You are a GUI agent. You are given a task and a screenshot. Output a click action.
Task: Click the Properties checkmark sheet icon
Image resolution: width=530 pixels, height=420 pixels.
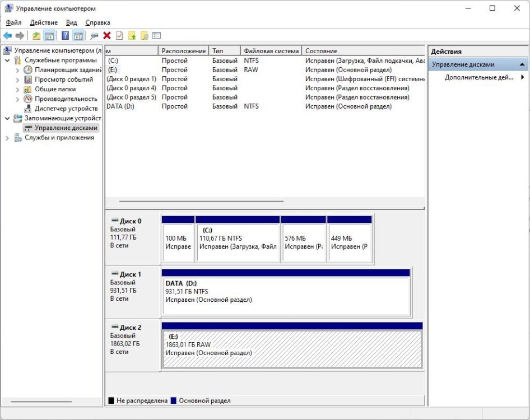(x=119, y=36)
